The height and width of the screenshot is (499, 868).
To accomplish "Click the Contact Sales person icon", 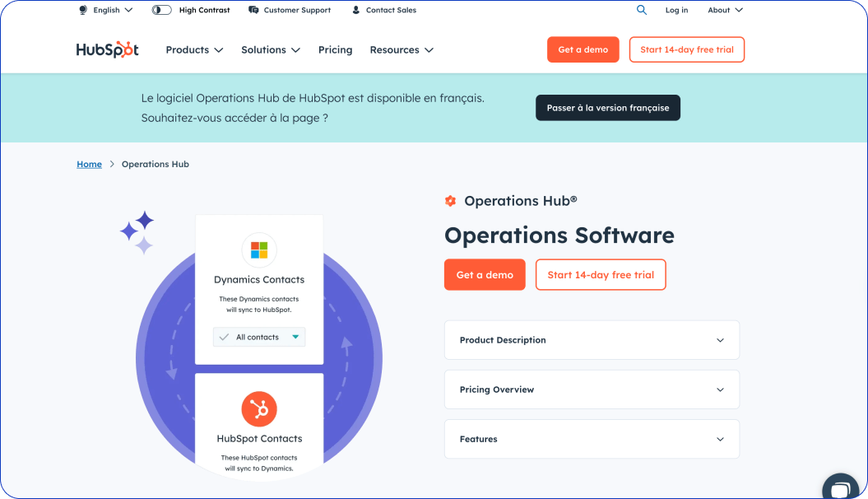I will coord(356,10).
